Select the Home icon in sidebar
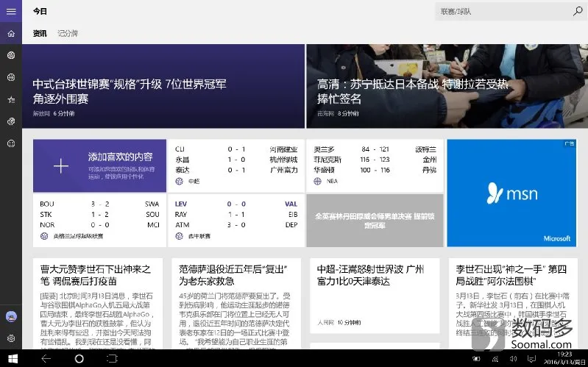588x367 pixels. coord(11,33)
